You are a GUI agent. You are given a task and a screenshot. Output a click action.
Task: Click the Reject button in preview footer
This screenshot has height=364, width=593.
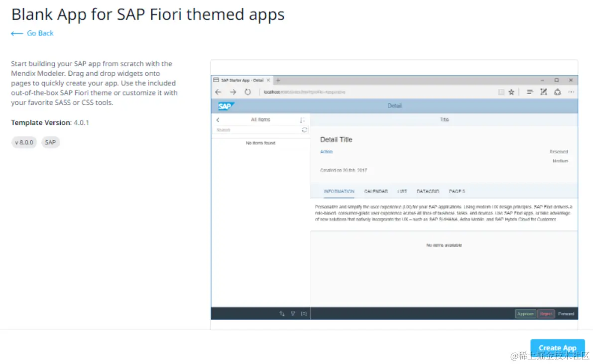click(x=546, y=314)
